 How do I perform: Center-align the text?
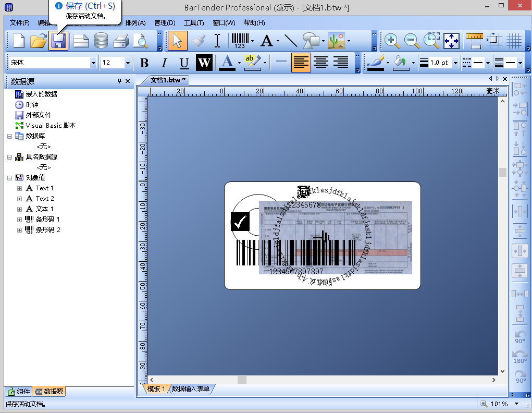[x=320, y=63]
